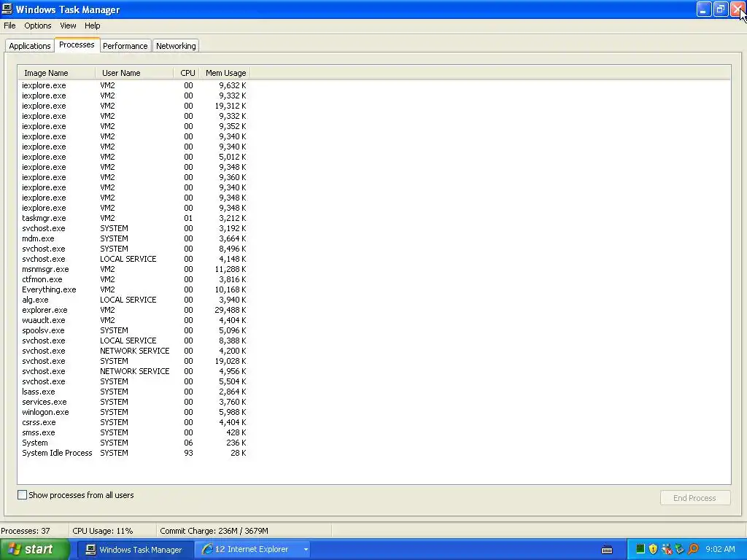Select the System process using 236 K
Image resolution: width=747 pixels, height=560 pixels.
point(134,443)
